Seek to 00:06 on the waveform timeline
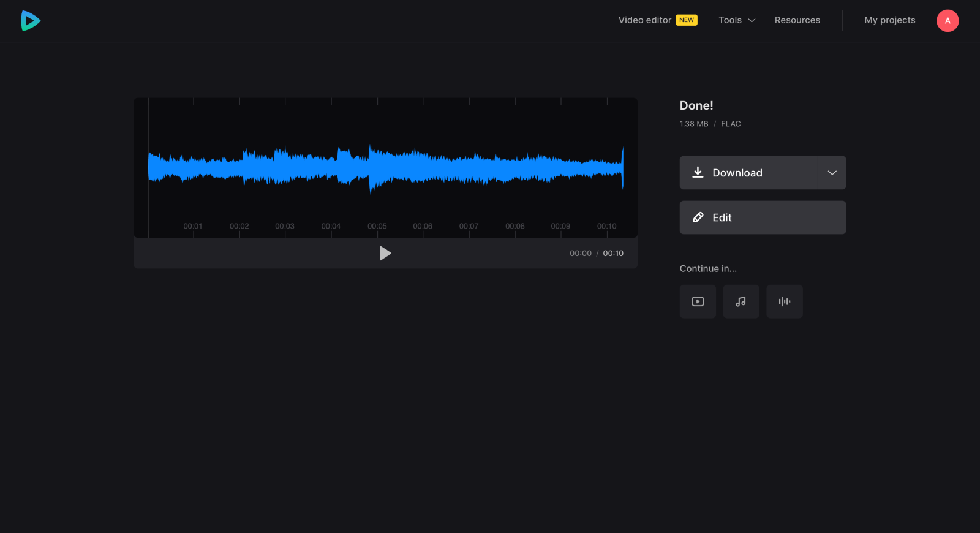 point(423,226)
